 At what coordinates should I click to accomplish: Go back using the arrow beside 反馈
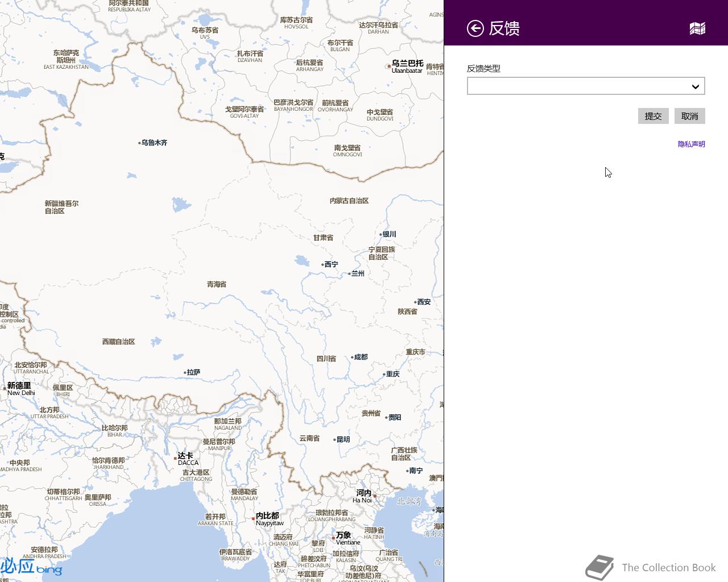[x=475, y=28]
